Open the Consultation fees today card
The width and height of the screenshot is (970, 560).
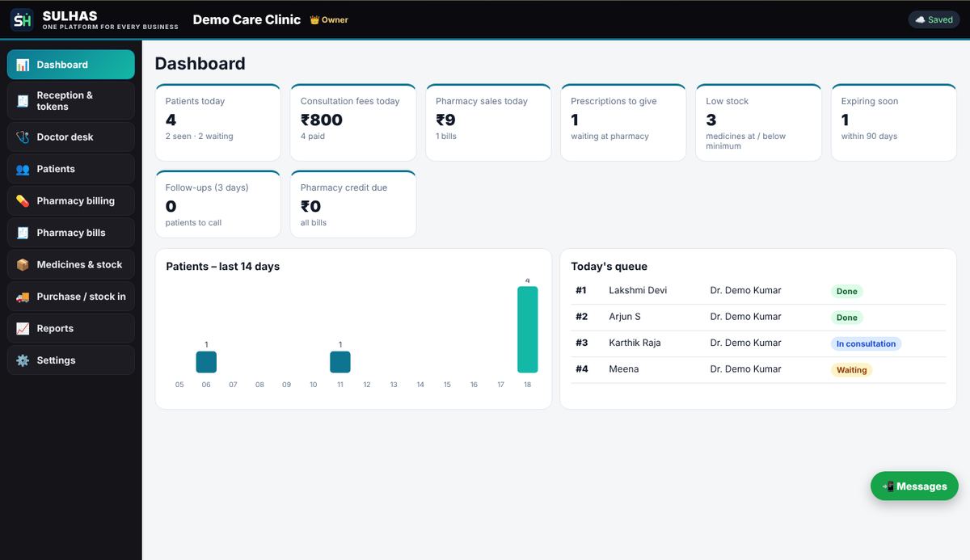tap(353, 123)
